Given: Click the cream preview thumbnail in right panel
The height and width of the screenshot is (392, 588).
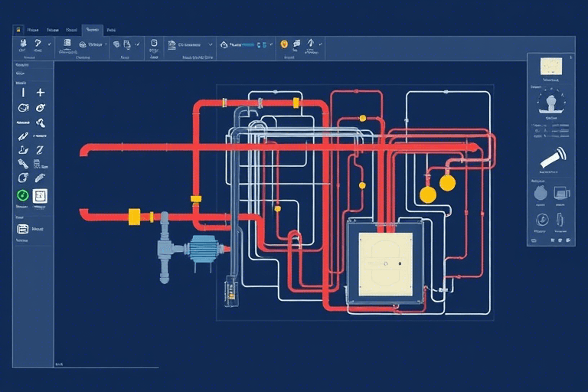Looking at the screenshot, I should (x=550, y=66).
